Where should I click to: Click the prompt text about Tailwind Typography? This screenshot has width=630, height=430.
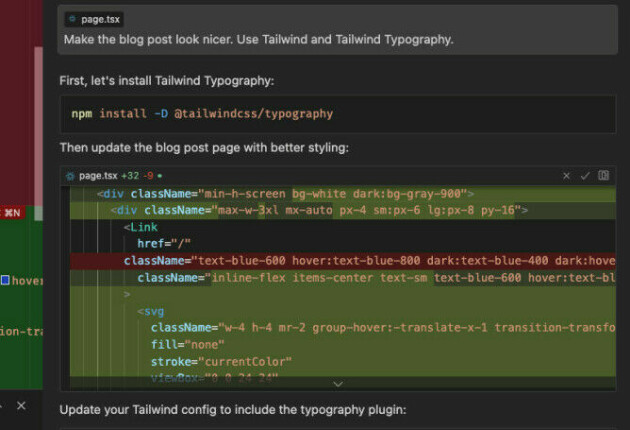point(258,39)
